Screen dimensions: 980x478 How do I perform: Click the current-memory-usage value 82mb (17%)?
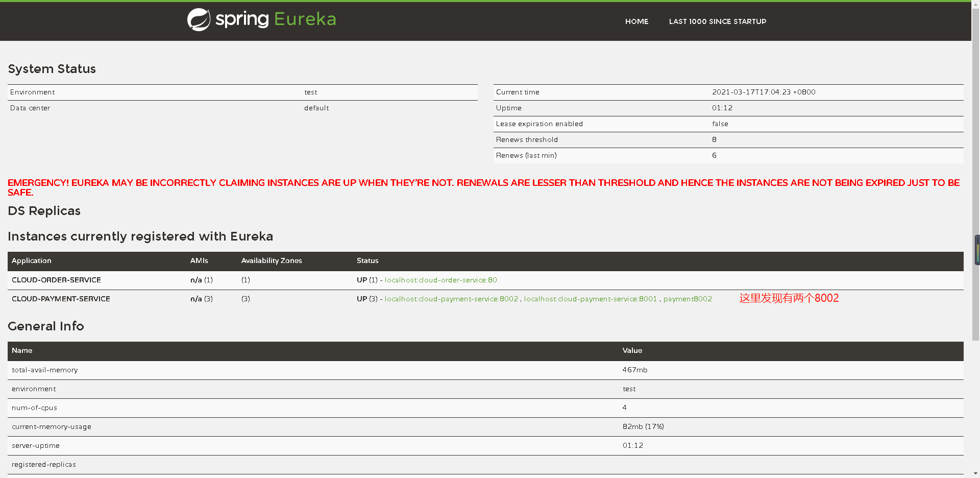tap(643, 426)
